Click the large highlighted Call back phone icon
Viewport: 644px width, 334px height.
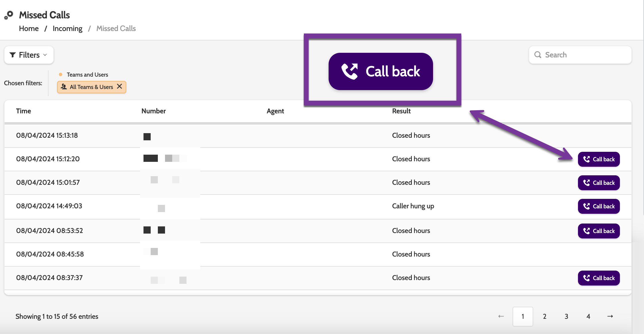pyautogui.click(x=350, y=71)
